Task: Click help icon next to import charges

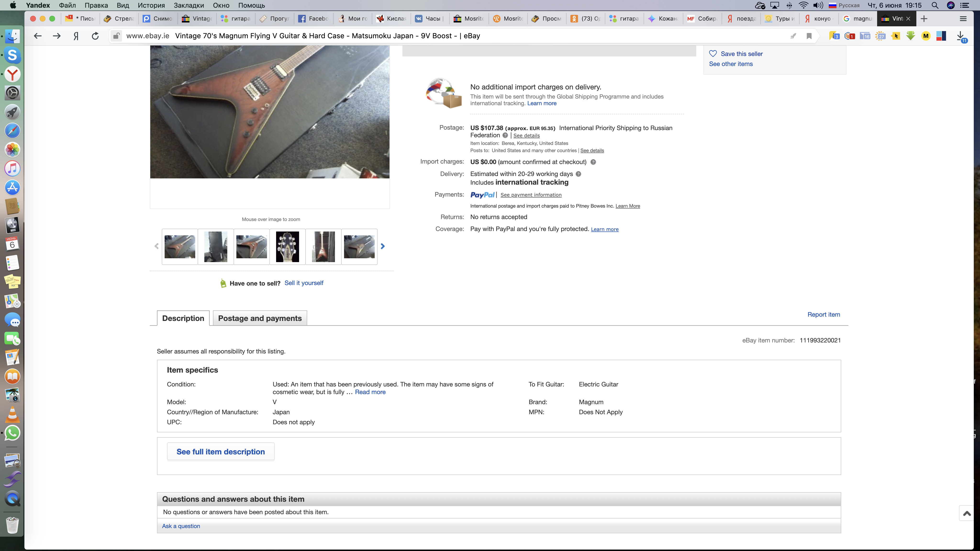Action: 593,162
